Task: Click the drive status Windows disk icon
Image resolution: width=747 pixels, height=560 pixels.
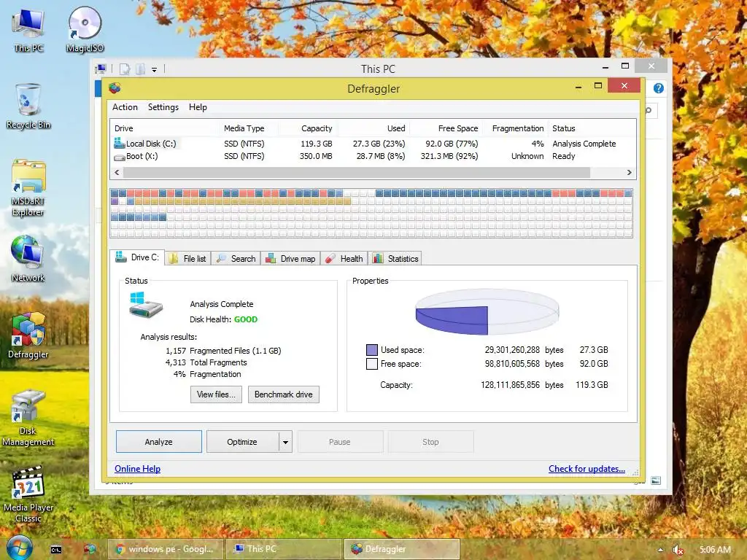Action: (x=145, y=306)
